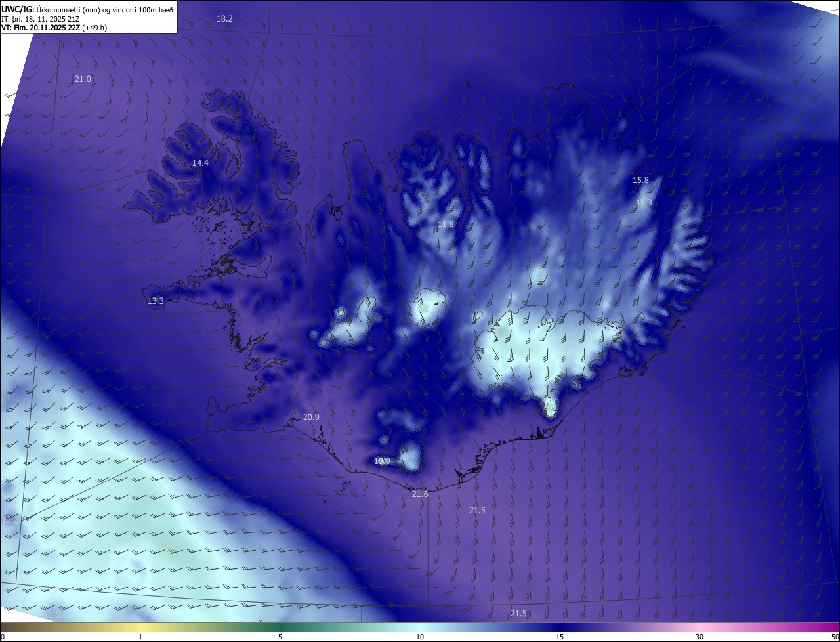
Task: Click the 11.8 map value
Action: point(446,225)
